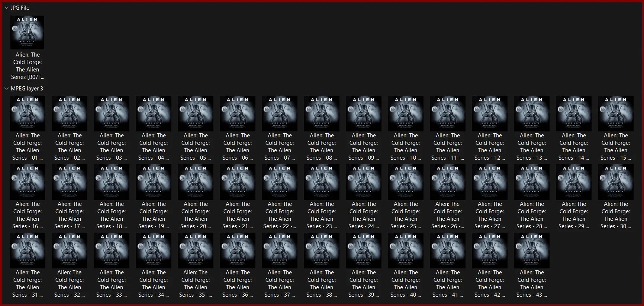Click file name text ending 'Series - 38 ...'

[322, 284]
